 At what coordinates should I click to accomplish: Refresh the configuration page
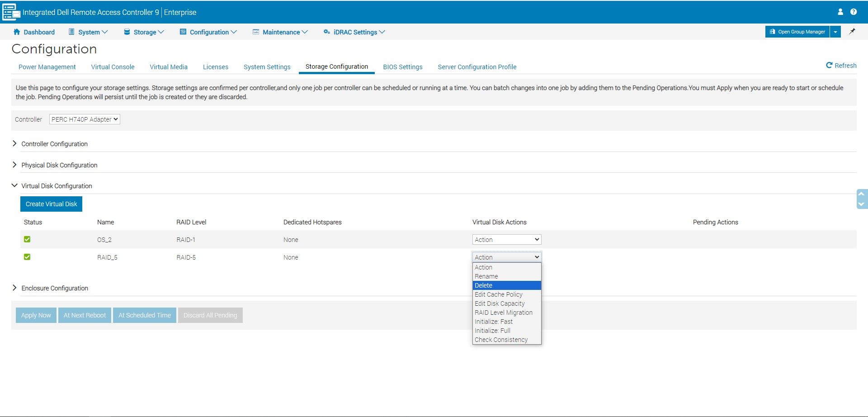click(x=841, y=66)
